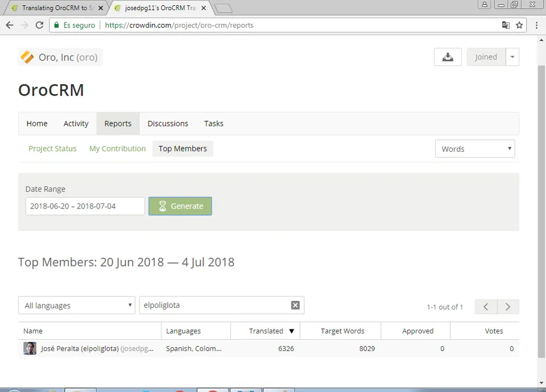Click José Peralta's avatar thumbnail
This screenshot has width=546, height=392.
pos(30,348)
